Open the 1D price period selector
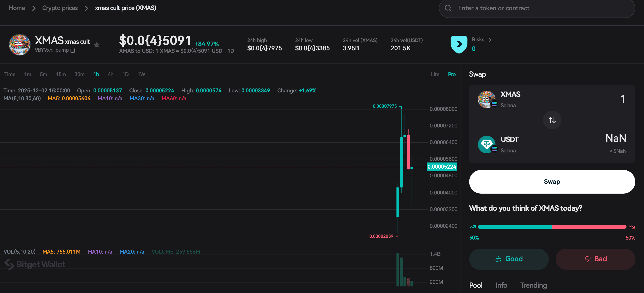 [x=230, y=51]
